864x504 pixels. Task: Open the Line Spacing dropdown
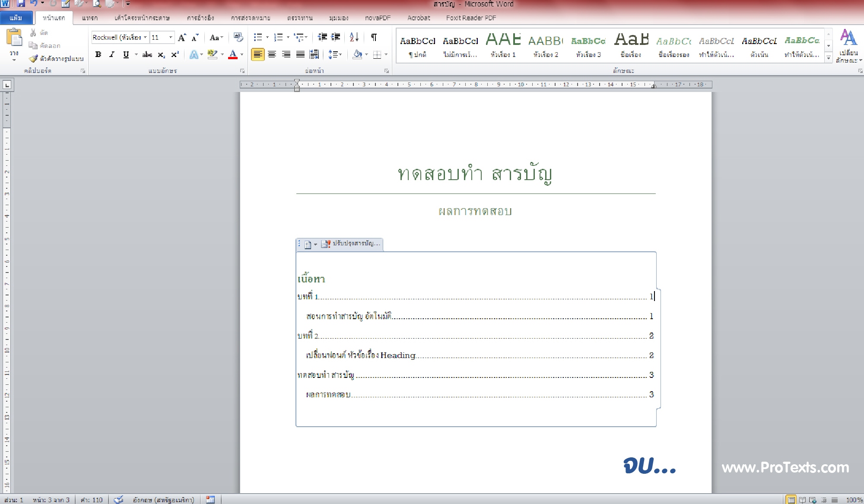[x=335, y=54]
